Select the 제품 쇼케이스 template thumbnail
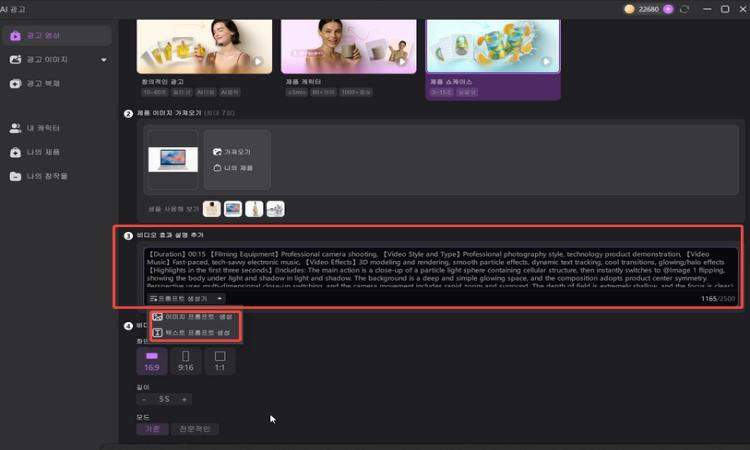Viewport: 750px width, 450px height. coord(493,46)
